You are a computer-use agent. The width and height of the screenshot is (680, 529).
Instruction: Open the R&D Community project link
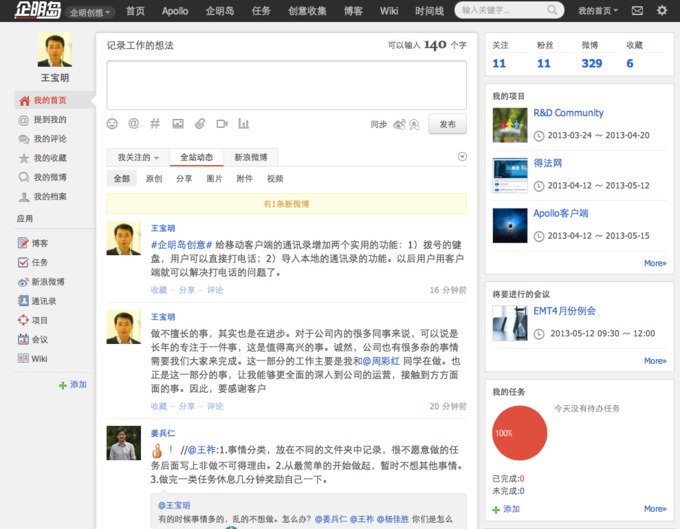tap(568, 113)
